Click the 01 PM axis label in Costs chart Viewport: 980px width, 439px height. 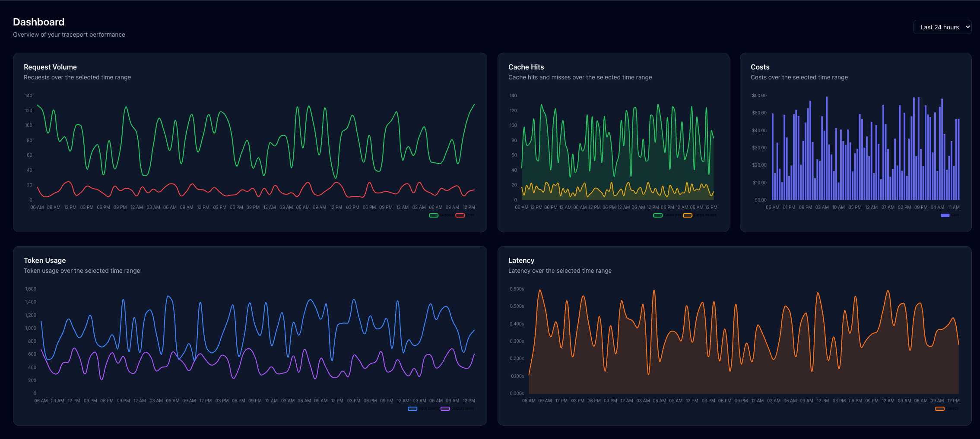[x=789, y=207]
